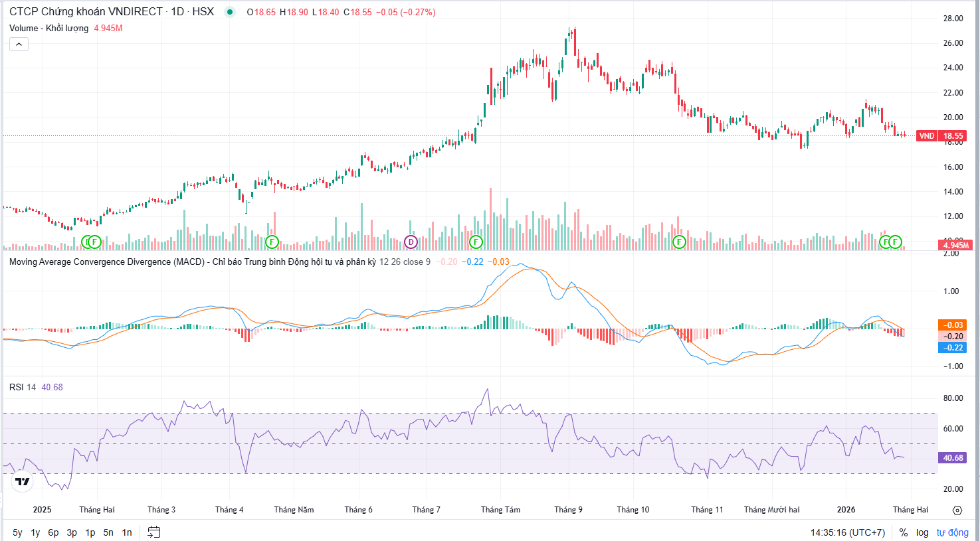
Task: Select the 6p time range
Action: click(x=53, y=532)
